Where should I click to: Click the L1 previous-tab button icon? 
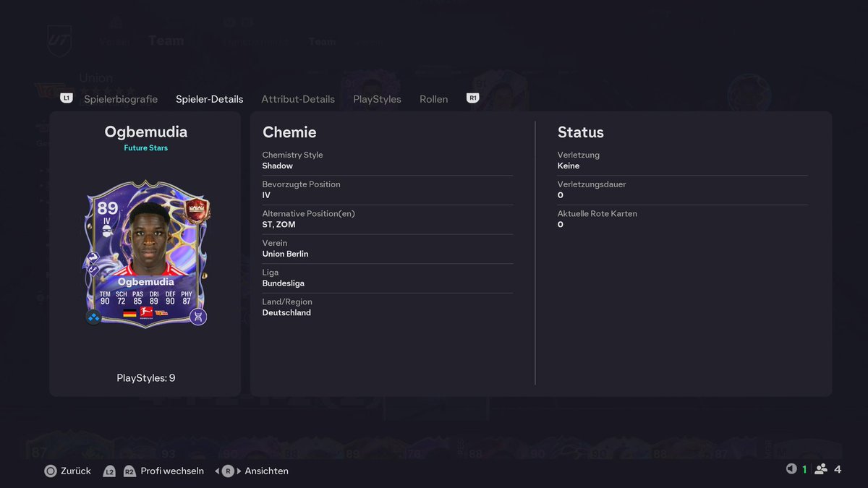coord(67,98)
